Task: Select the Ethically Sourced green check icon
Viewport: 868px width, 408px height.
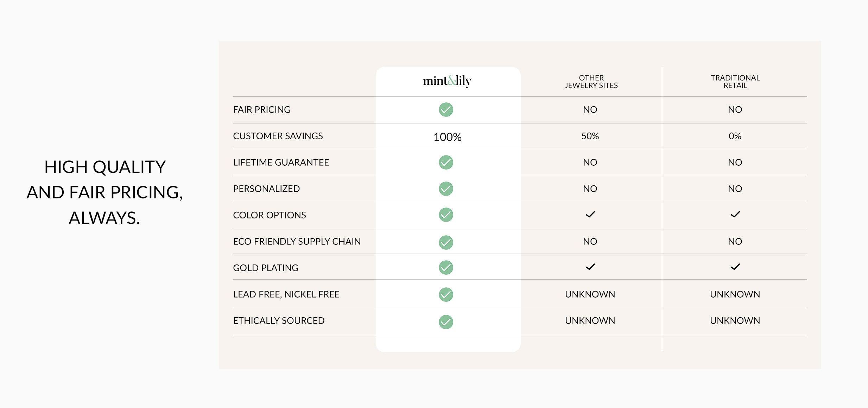Action: [x=446, y=322]
